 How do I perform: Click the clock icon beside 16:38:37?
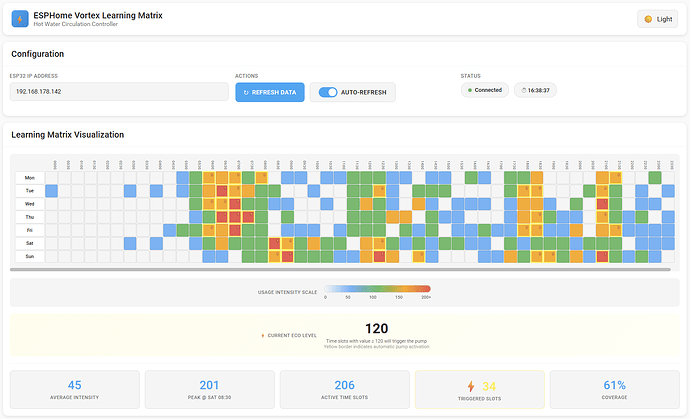coord(523,90)
